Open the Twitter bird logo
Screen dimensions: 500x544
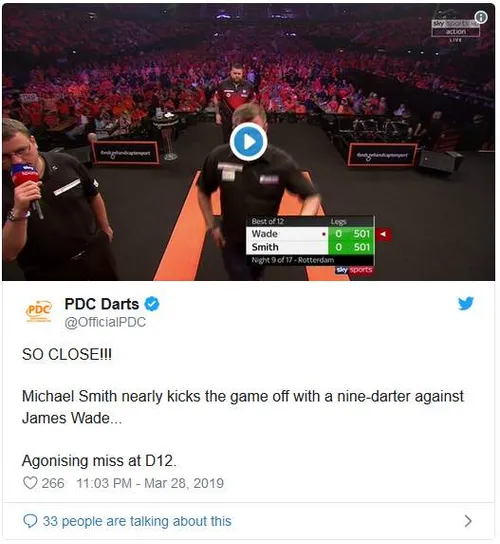pos(466,303)
